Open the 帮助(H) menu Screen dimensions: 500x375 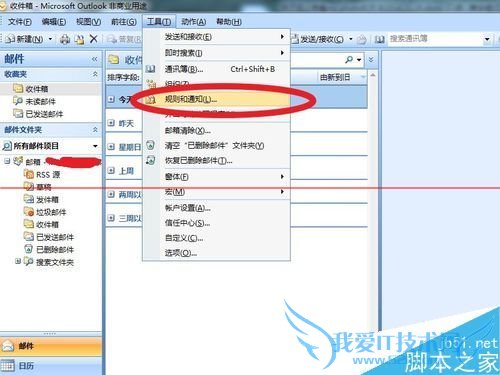tap(229, 22)
